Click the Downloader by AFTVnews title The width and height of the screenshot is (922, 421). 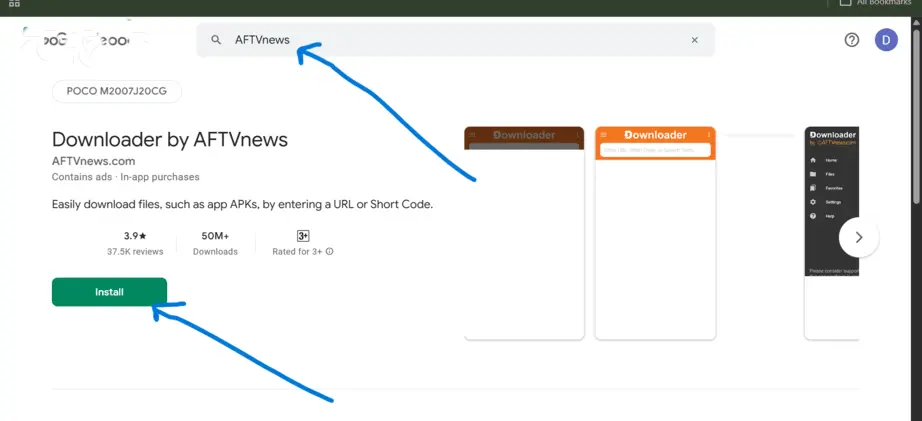(x=170, y=139)
